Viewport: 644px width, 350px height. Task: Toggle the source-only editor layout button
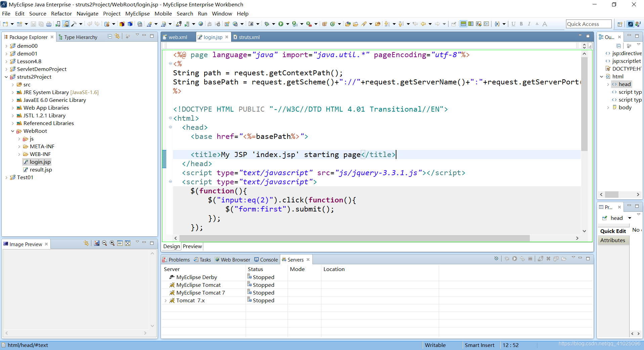[486, 24]
